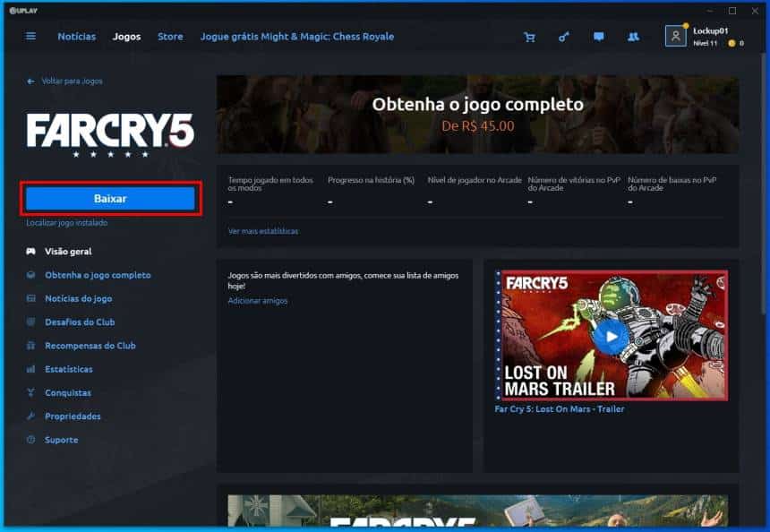Image resolution: width=770 pixels, height=532 pixels.
Task: Click Número de vitórias no PvP stat
Action: tap(574, 184)
